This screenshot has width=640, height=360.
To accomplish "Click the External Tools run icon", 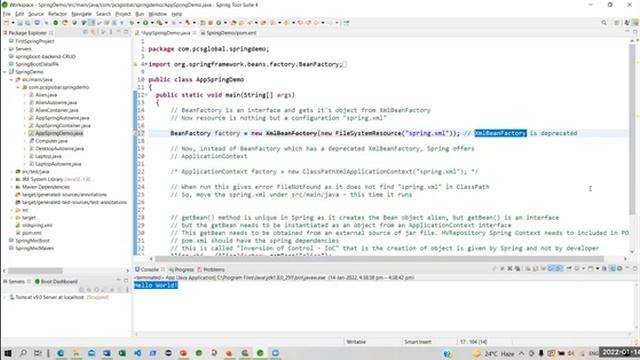I will point(160,23).
